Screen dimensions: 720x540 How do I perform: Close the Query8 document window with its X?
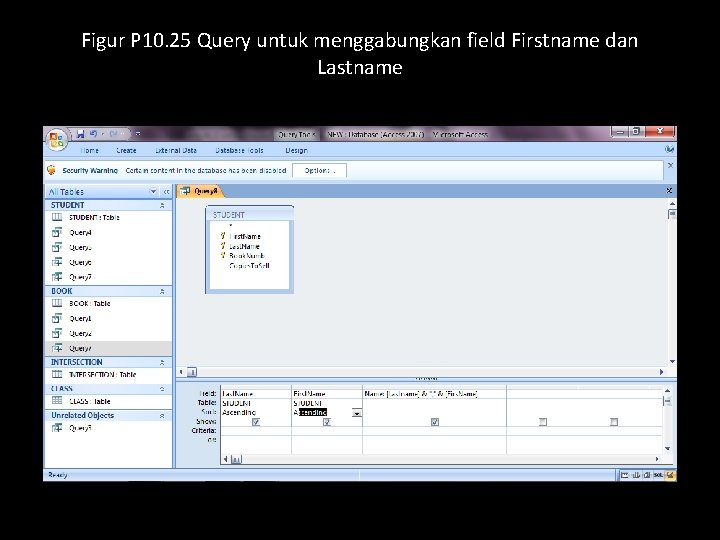click(669, 190)
